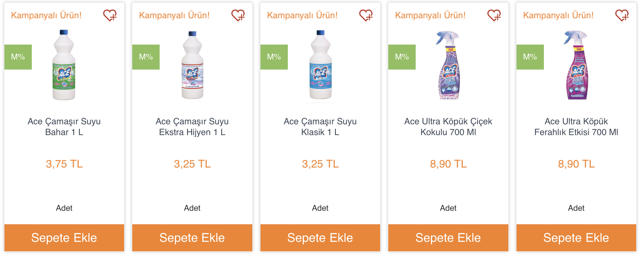
Task: Click M% badge on Çiçek Kokulu card
Action: (402, 57)
